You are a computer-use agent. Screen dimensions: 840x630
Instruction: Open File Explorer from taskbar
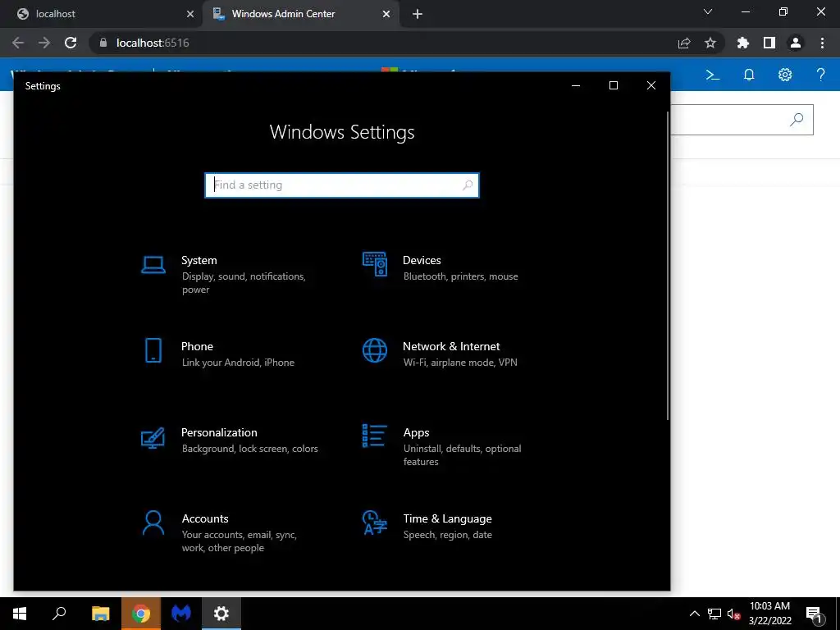pos(100,614)
